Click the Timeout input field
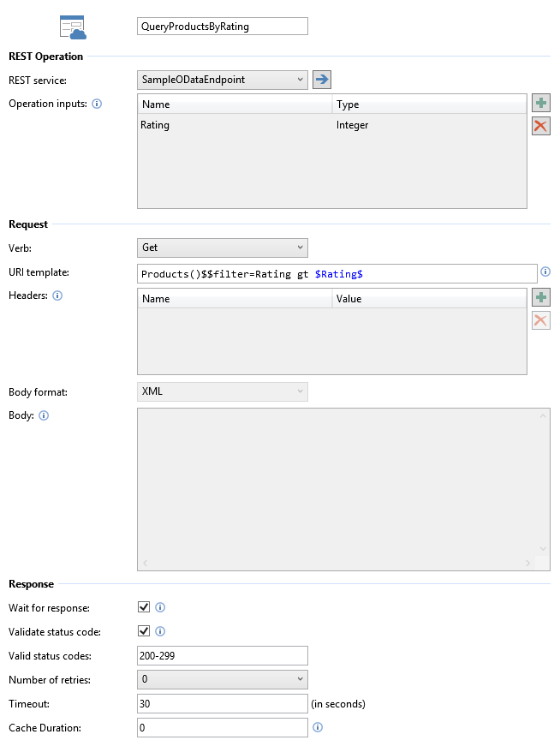 (x=222, y=703)
